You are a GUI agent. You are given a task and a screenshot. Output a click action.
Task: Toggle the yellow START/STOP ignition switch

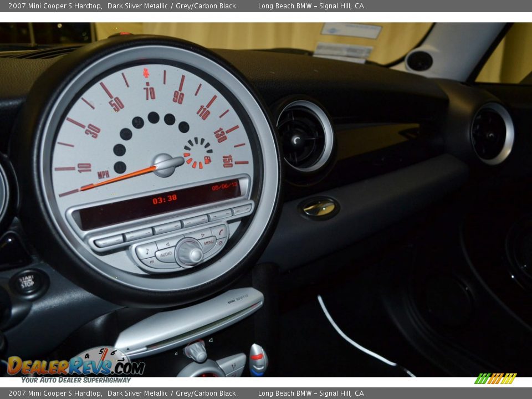point(26,283)
